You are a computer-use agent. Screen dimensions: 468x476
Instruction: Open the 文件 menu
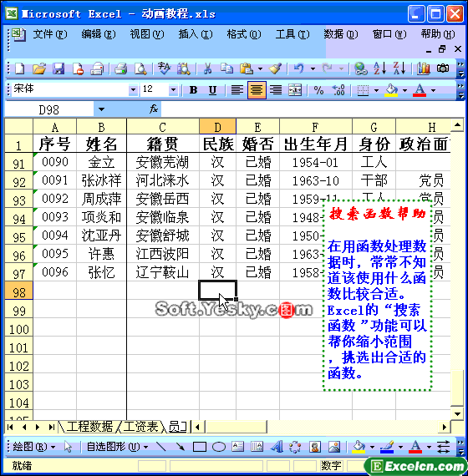(50, 34)
